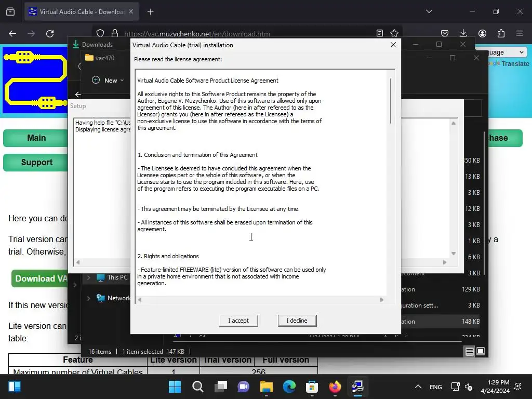The height and width of the screenshot is (399, 532).
Task: Click the New button in File Explorer
Action: click(108, 81)
